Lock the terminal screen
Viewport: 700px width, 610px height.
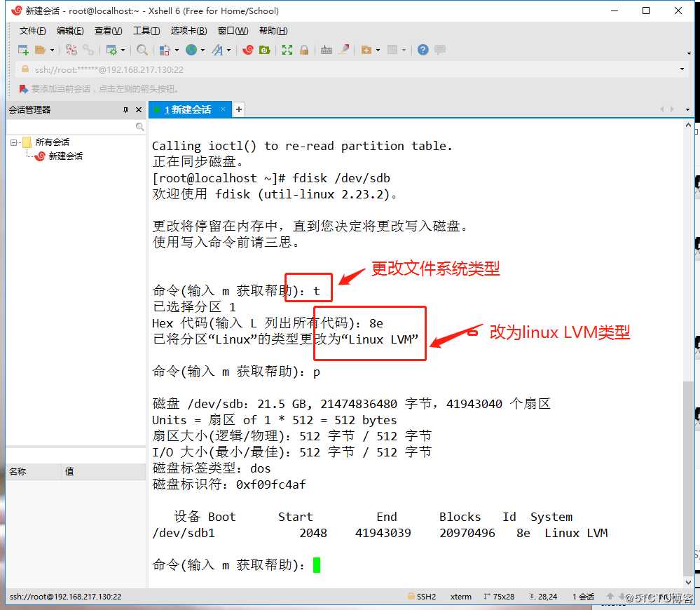304,50
